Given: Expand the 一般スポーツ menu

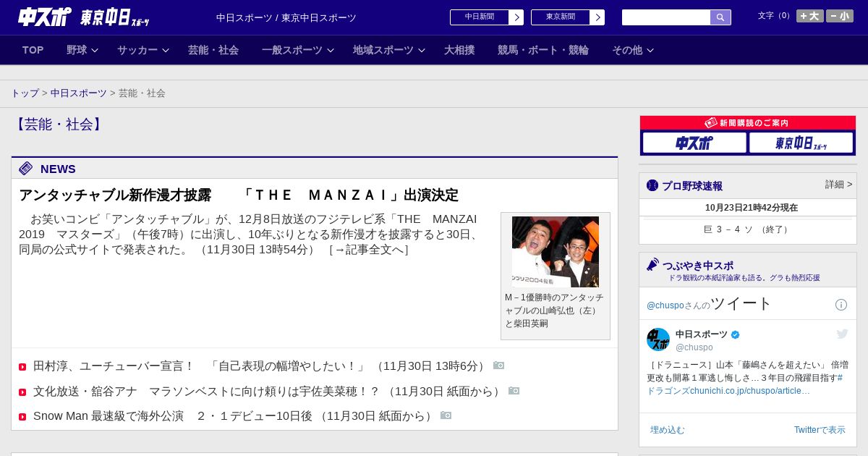Looking at the screenshot, I should 297,50.
